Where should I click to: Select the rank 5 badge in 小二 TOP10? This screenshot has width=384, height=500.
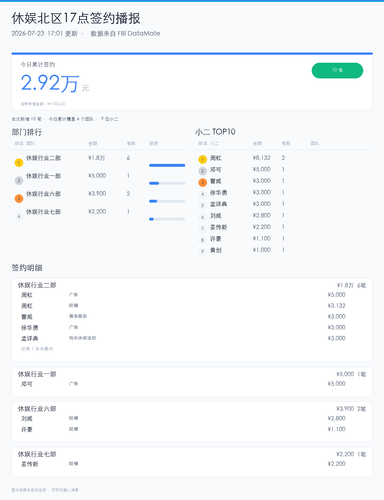202,206
